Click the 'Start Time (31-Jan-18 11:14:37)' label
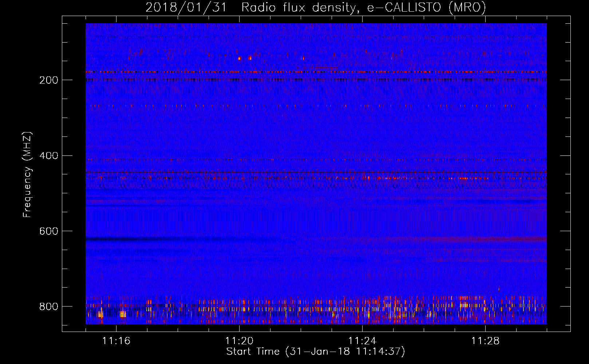The image size is (589, 364). pos(316,352)
